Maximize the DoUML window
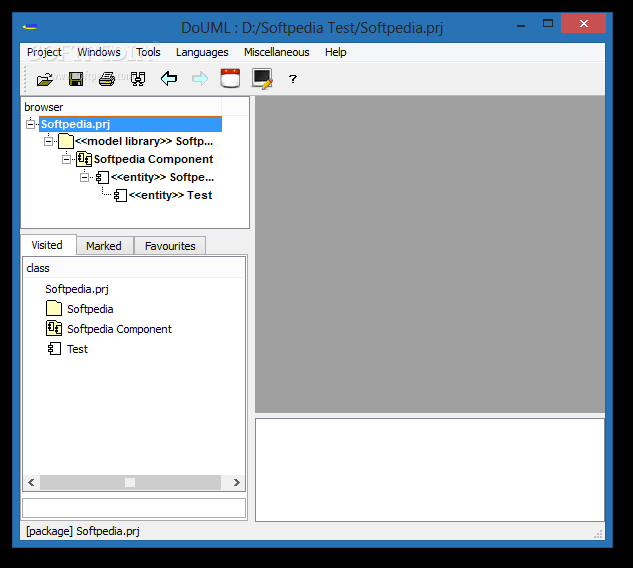 [x=547, y=24]
